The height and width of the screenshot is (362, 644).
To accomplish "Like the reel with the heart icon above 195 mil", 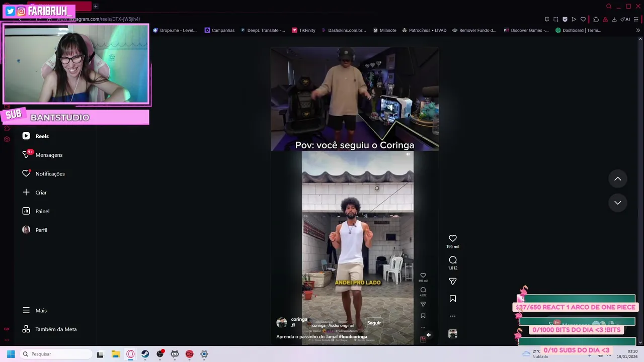I will (453, 238).
